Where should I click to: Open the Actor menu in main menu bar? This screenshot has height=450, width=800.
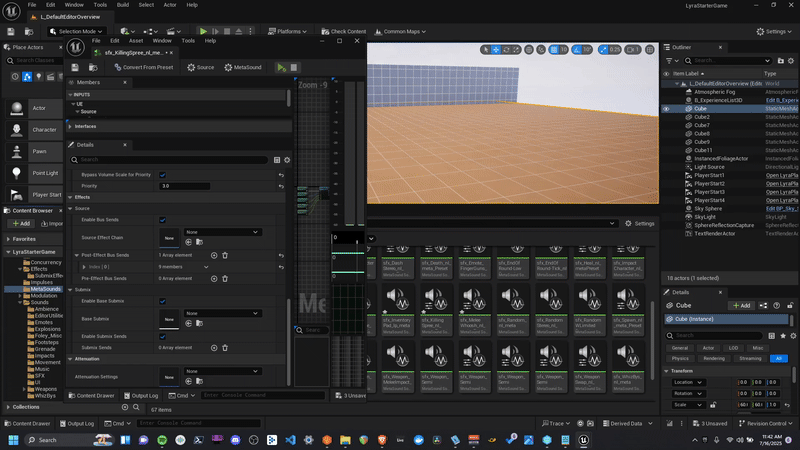click(x=170, y=5)
